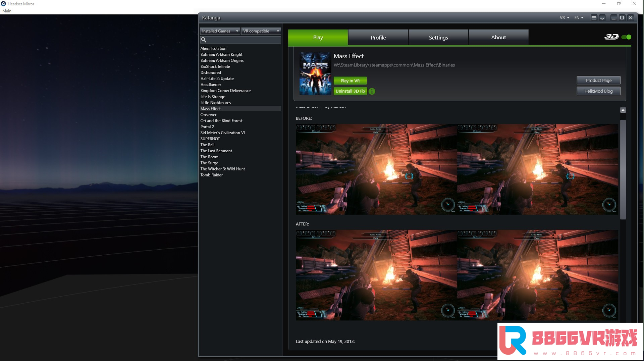The width and height of the screenshot is (644, 361).
Task: Select Little Nightmares
Action: (x=240, y=103)
